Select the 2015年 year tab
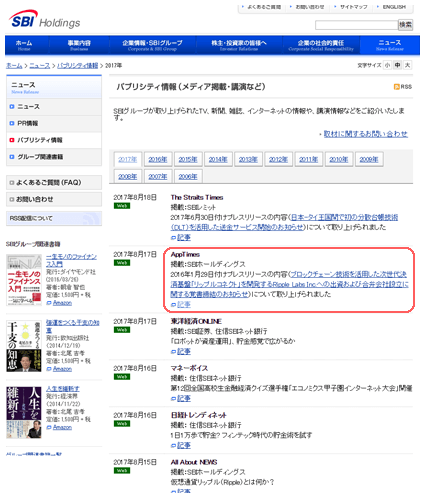Image resolution: width=425 pixels, height=498 pixels. tap(188, 159)
